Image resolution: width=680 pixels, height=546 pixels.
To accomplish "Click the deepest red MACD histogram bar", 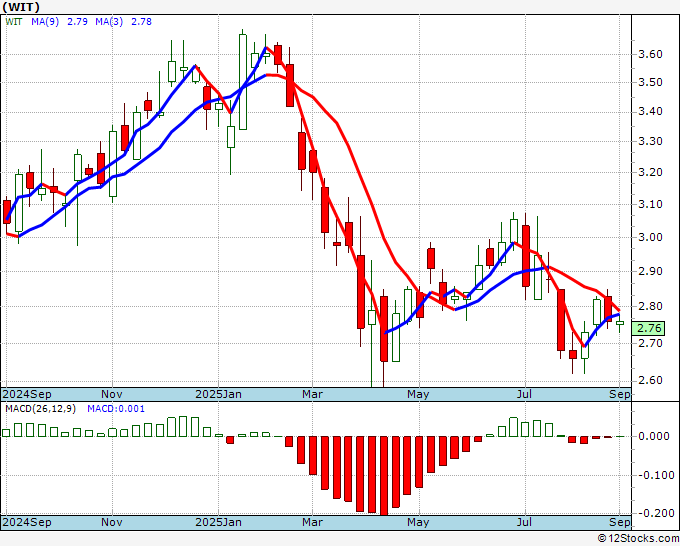I will pyautogui.click(x=384, y=476).
